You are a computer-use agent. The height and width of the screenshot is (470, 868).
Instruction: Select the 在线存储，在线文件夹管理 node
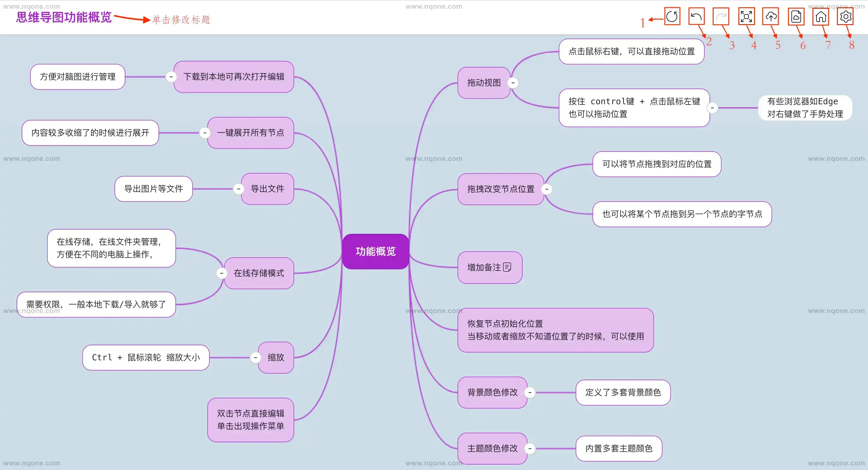coord(112,248)
